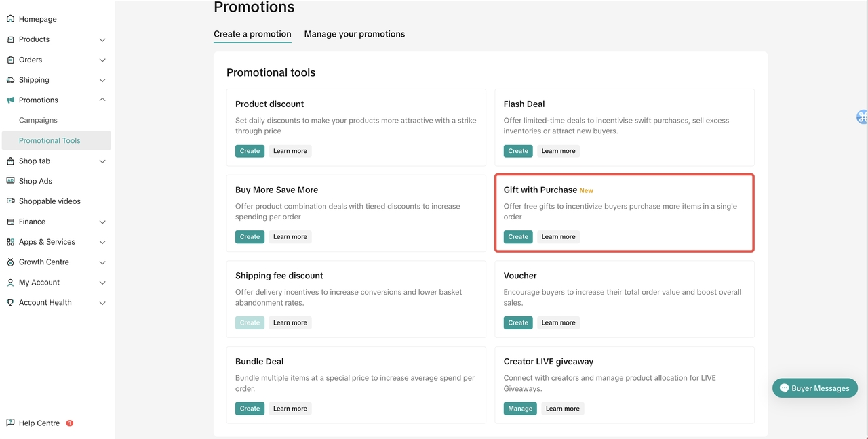Collapse the Promotions section chevron
Viewport: 868px width, 439px height.
[102, 100]
